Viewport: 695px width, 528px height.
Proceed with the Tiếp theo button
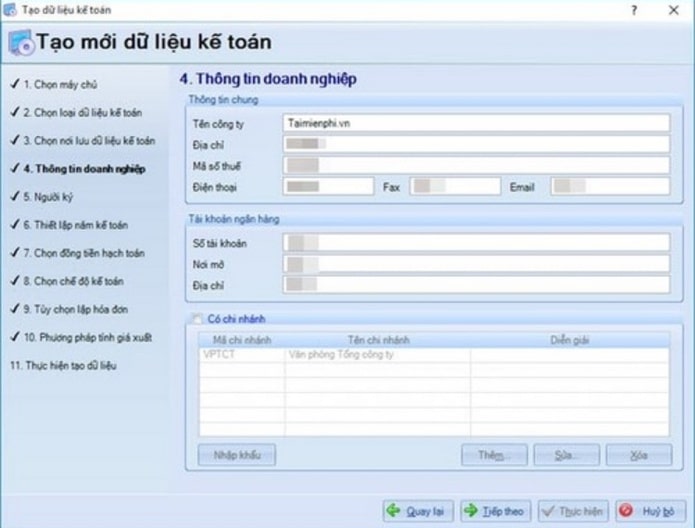(496, 511)
